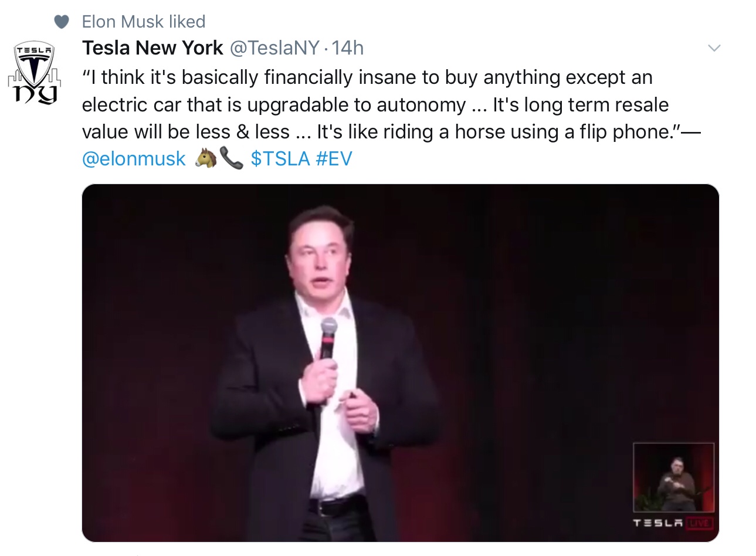The image size is (756, 556).
Task: Click the telephone receiver emoji
Action: coord(231,158)
